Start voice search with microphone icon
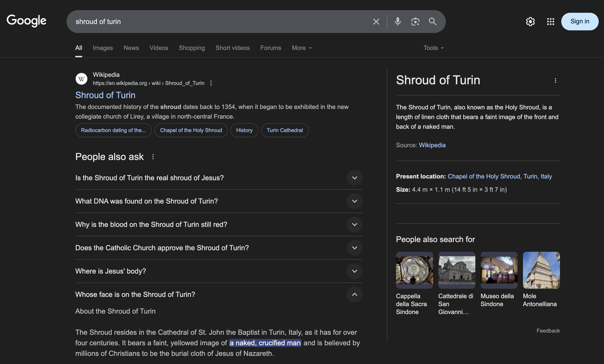This screenshot has width=604, height=364. point(398,22)
